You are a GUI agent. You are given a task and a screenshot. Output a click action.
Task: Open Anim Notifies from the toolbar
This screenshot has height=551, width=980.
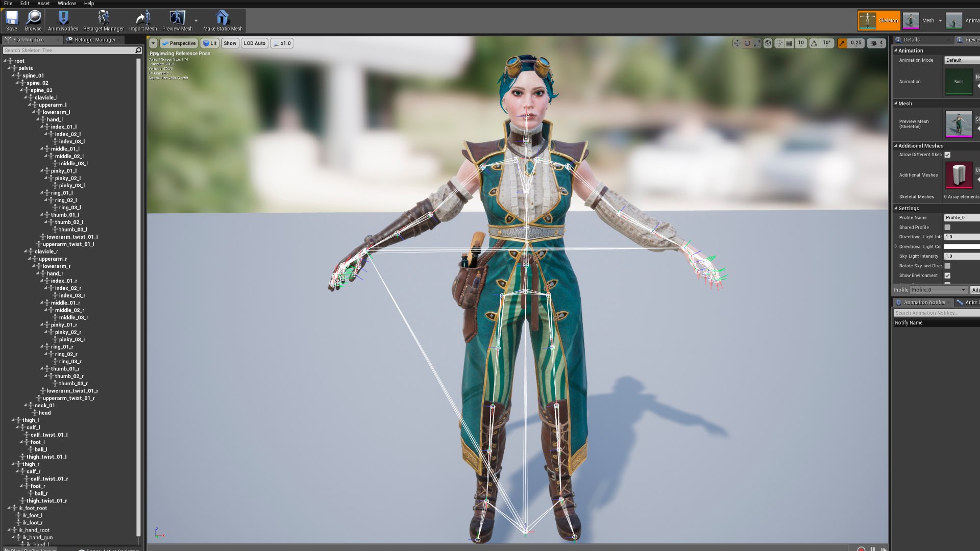click(x=63, y=20)
